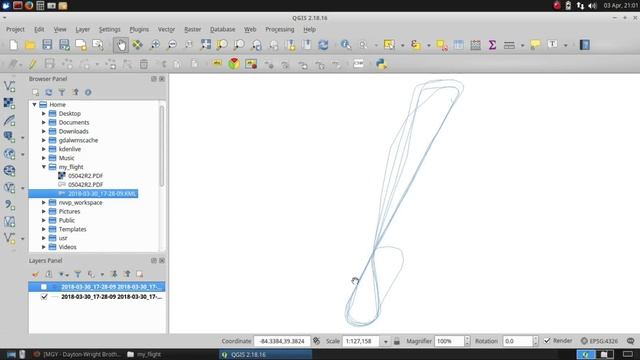Collapse the Home tree node
The height and width of the screenshot is (360, 640).
point(35,104)
